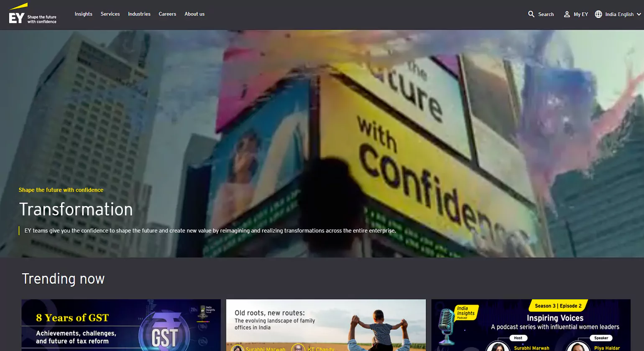The height and width of the screenshot is (351, 644).
Task: Expand the chevron next to India English
Action: tap(639, 14)
